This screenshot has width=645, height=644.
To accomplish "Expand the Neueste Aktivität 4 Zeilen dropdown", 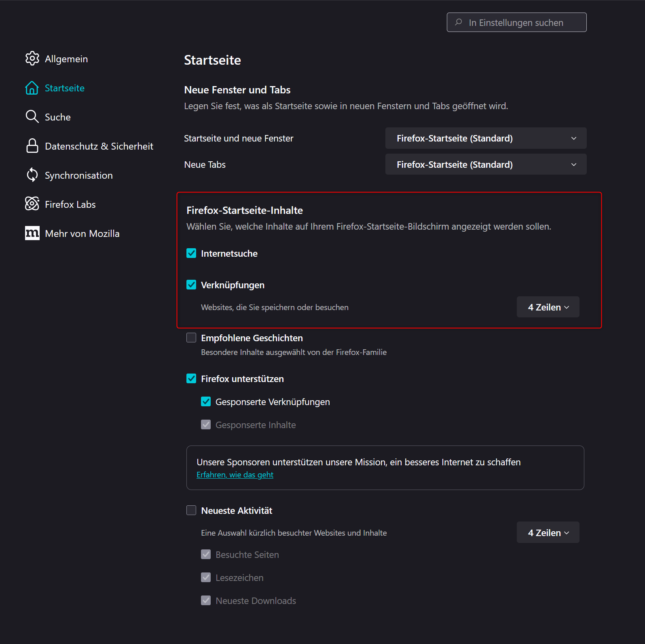I will click(548, 533).
